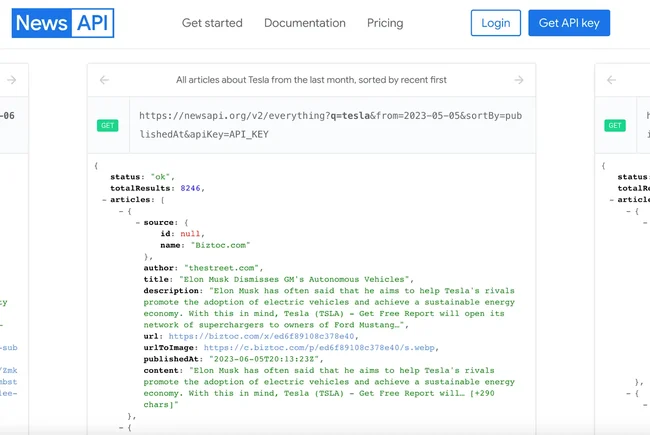Collapse the articles array in the right card
The height and width of the screenshot is (435, 650).
pos(611,200)
